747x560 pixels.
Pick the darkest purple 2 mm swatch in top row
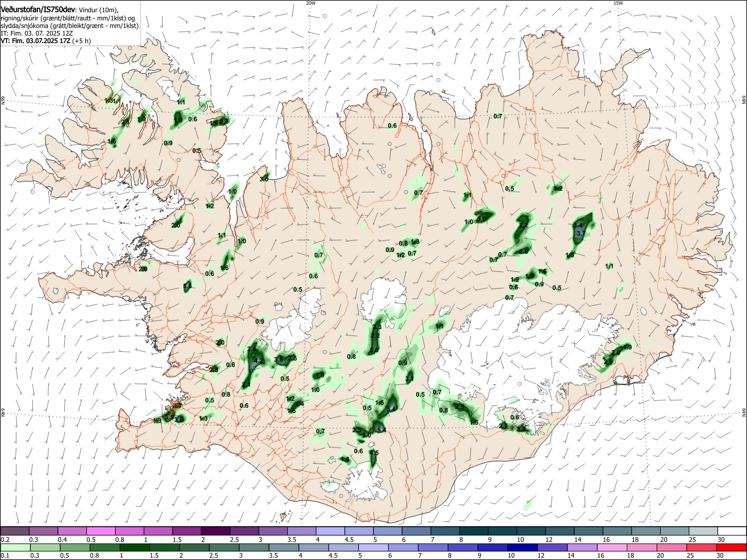215,531
